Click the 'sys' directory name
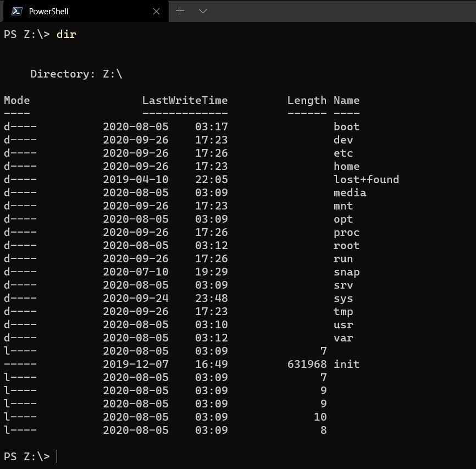This screenshot has height=469, width=476. click(x=343, y=299)
